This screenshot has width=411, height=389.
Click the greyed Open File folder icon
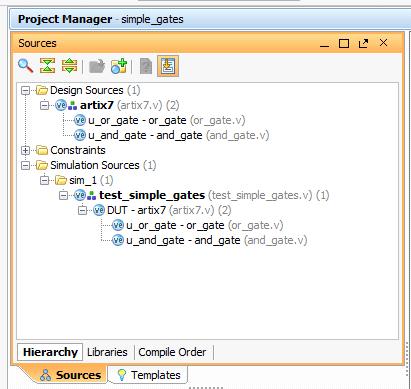click(x=97, y=66)
